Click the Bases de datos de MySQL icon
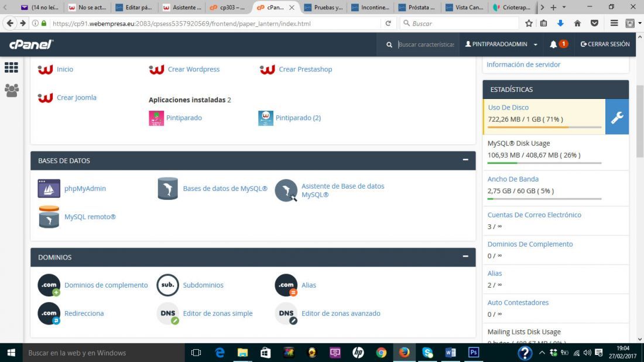Viewport: 644px width, 362px height. [167, 189]
